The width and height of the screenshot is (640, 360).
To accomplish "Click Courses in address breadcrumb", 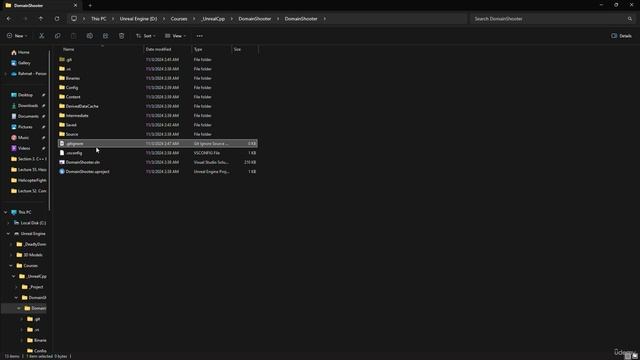I will 179,19.
